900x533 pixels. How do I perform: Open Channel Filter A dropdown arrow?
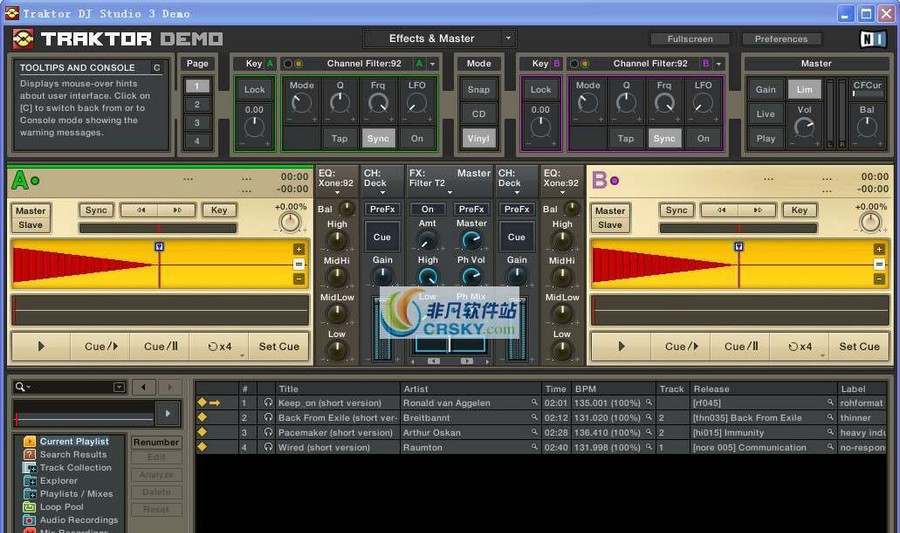coord(433,64)
